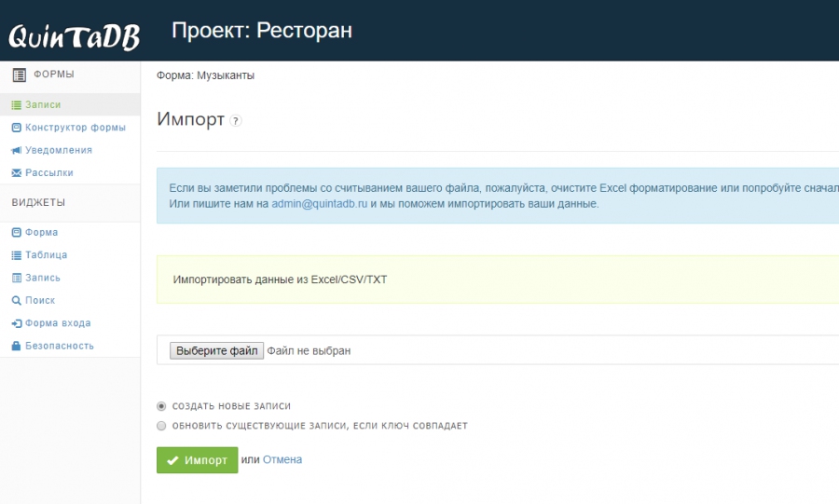Open the Запись widget menu item
Viewport: 839px width, 504px height.
(43, 278)
